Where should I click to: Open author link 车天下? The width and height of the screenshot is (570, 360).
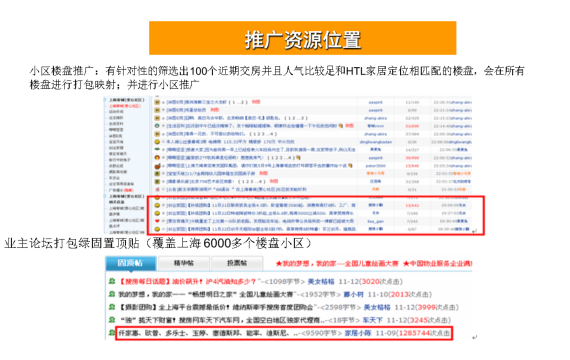coord(373,320)
